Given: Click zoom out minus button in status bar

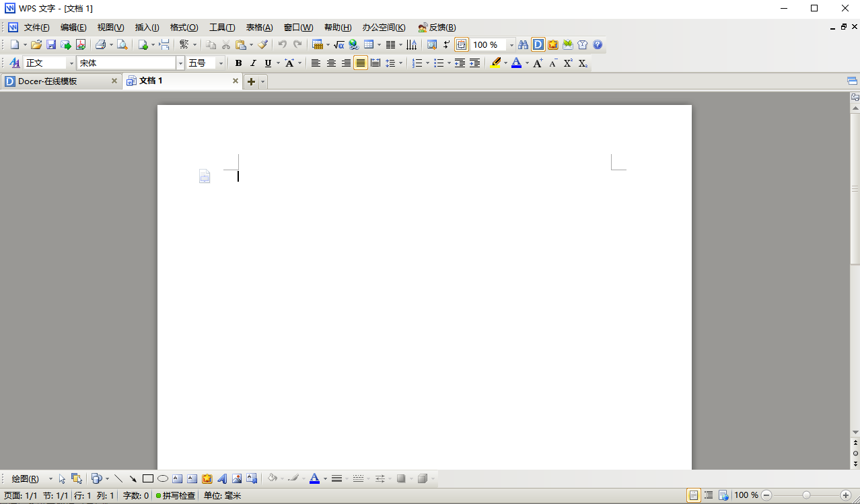Looking at the screenshot, I should coord(767,495).
